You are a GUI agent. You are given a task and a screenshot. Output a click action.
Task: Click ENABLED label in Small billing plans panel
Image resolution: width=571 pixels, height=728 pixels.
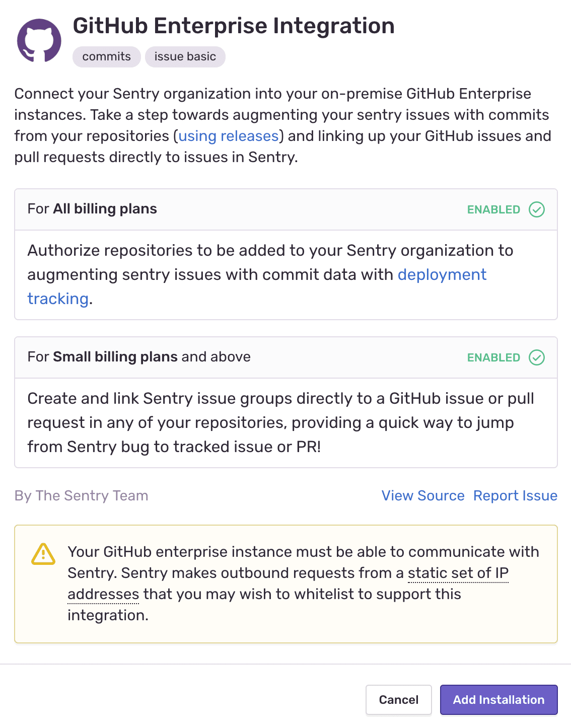click(x=493, y=357)
